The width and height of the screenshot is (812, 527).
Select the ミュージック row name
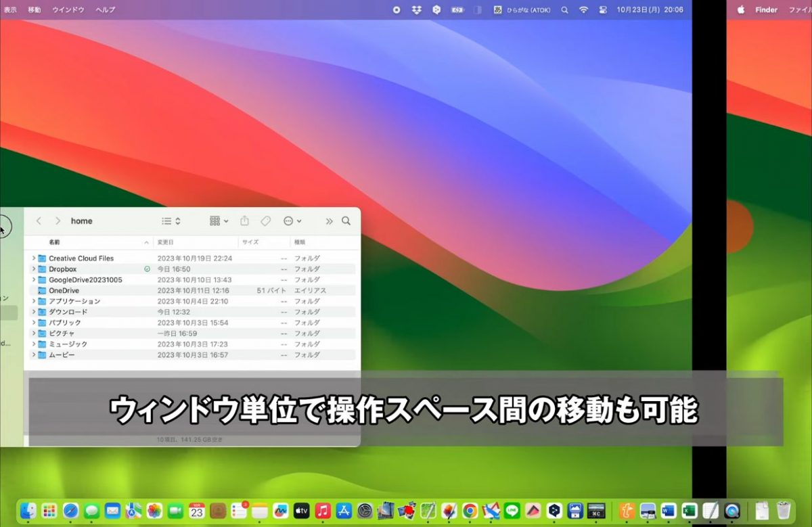click(x=68, y=344)
